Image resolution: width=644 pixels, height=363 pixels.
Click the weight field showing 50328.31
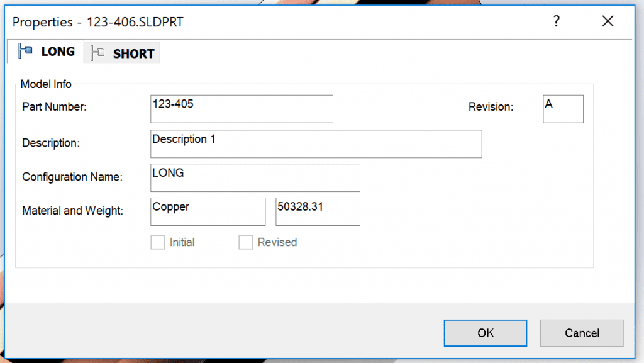(318, 211)
